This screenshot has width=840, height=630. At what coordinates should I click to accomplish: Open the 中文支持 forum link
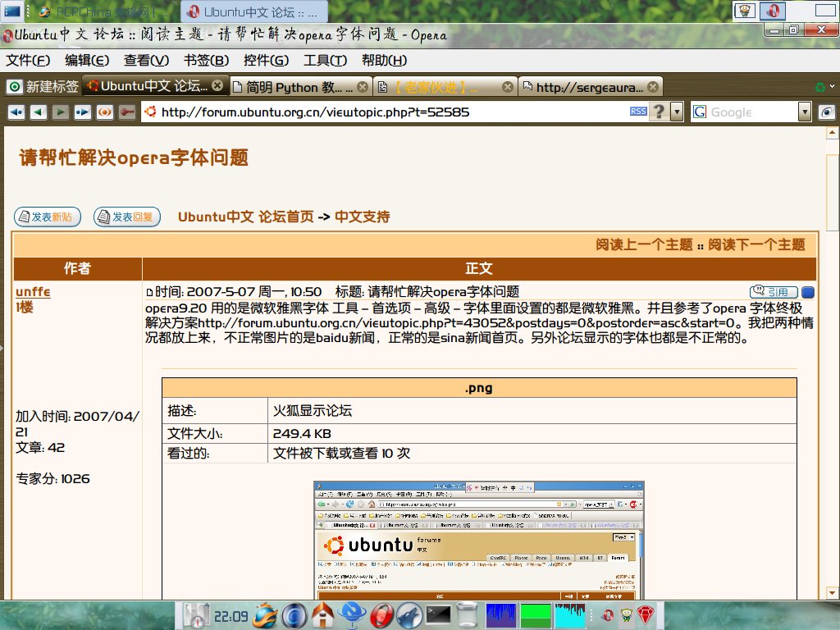[362, 217]
